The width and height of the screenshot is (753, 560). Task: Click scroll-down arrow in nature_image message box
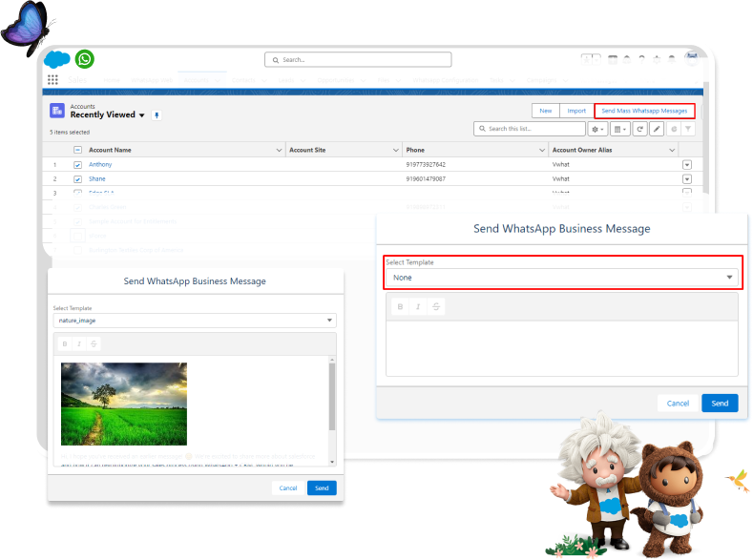pyautogui.click(x=332, y=462)
